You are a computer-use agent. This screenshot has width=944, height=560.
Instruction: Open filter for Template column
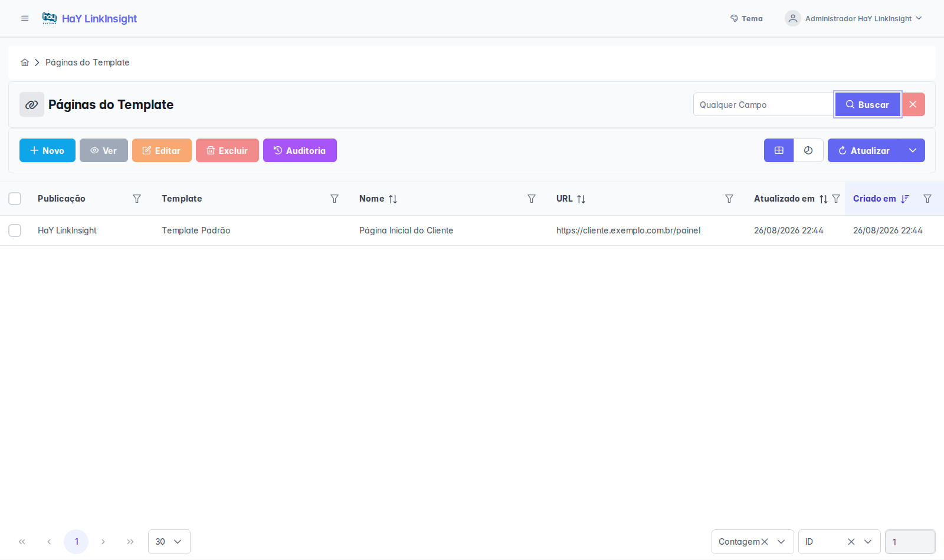[x=335, y=199]
